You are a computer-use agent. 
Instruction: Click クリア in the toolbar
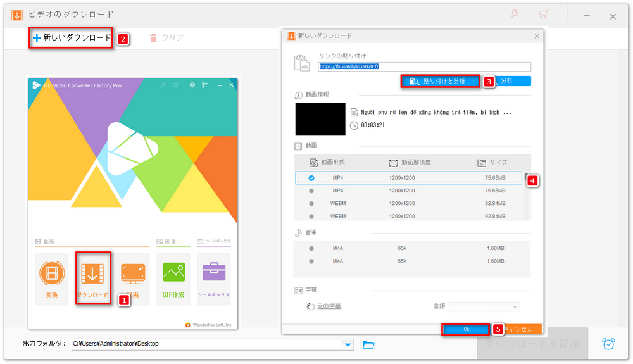click(166, 38)
